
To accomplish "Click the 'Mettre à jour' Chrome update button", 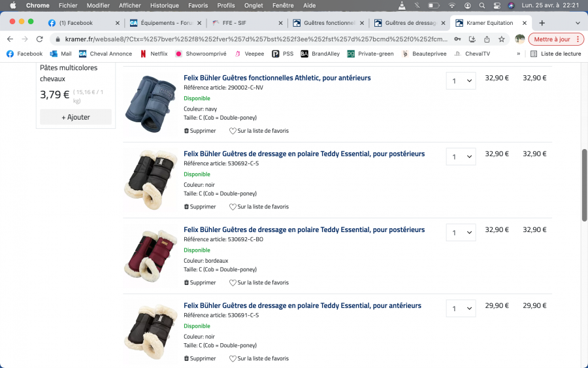I will pyautogui.click(x=551, y=39).
